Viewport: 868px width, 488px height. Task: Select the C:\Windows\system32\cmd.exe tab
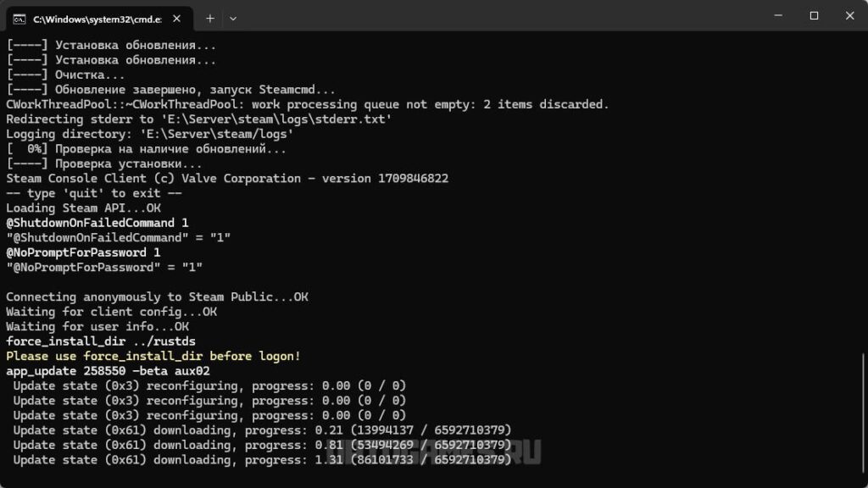click(x=93, y=18)
